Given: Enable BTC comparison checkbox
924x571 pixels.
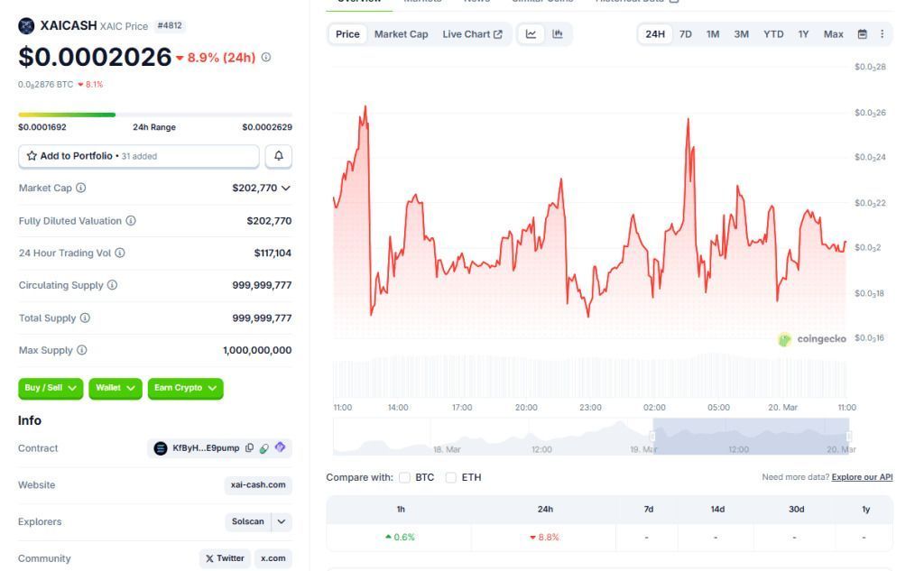Looking at the screenshot, I should coord(405,477).
